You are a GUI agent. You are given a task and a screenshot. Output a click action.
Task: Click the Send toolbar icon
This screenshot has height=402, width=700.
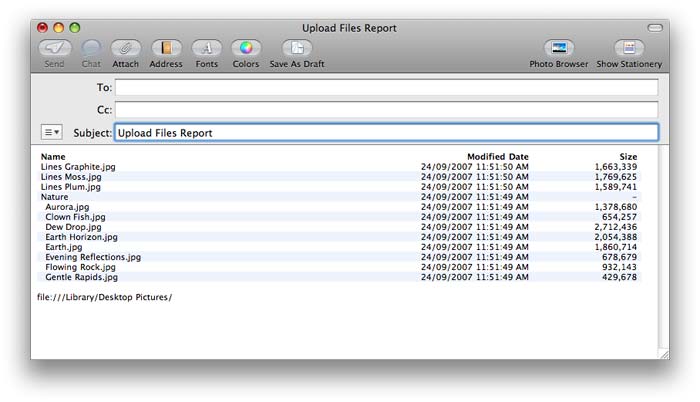tap(55, 48)
